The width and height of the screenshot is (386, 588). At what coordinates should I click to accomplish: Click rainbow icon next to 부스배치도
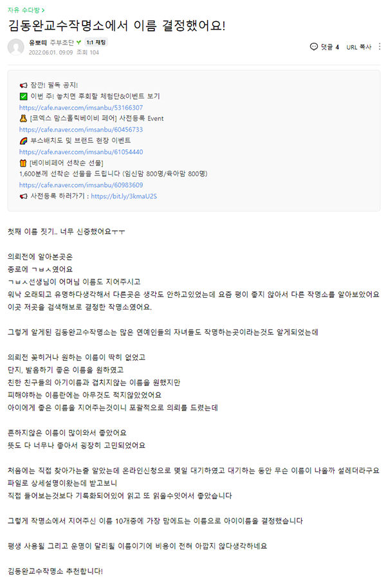coord(23,141)
